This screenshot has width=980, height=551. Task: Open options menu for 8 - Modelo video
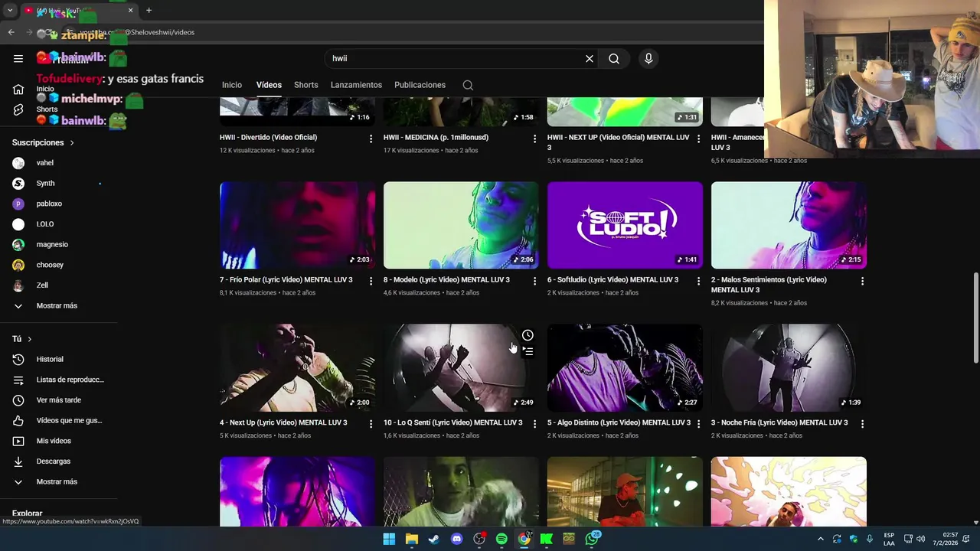[534, 281]
